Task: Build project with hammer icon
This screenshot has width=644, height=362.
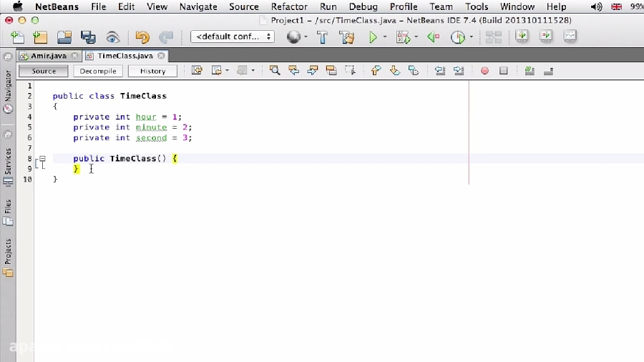Action: pyautogui.click(x=323, y=37)
